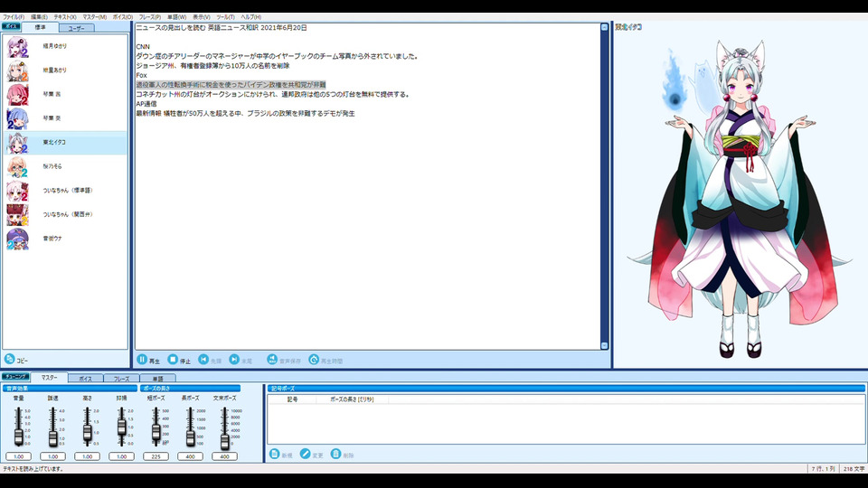
Task: Open the ツール(T) menu
Action: (225, 17)
